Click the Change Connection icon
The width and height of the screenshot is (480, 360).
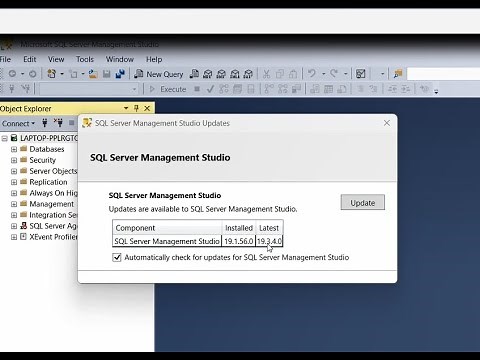(26, 89)
